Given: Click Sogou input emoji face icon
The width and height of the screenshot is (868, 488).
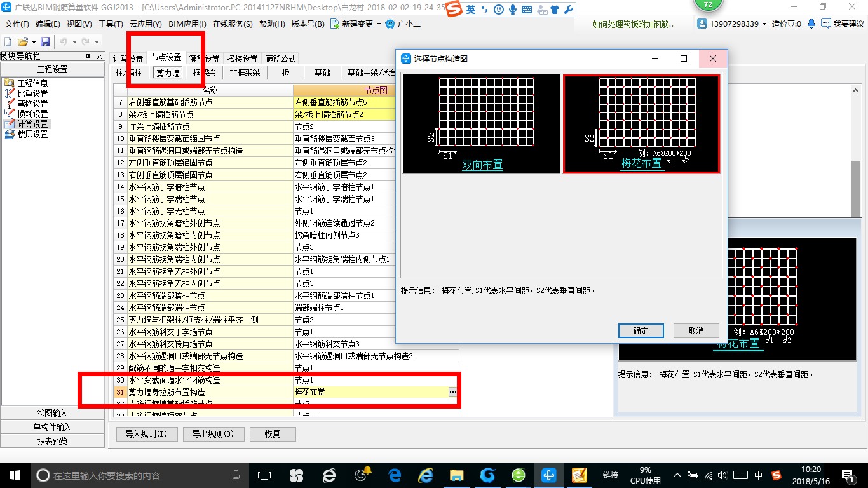Looking at the screenshot, I should [498, 10].
